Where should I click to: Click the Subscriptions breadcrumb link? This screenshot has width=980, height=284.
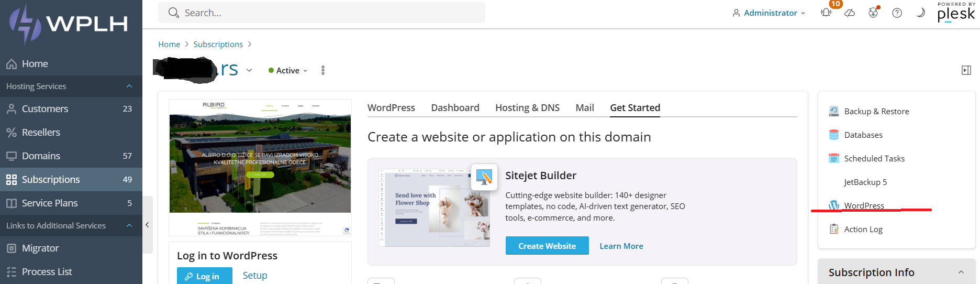pos(218,45)
